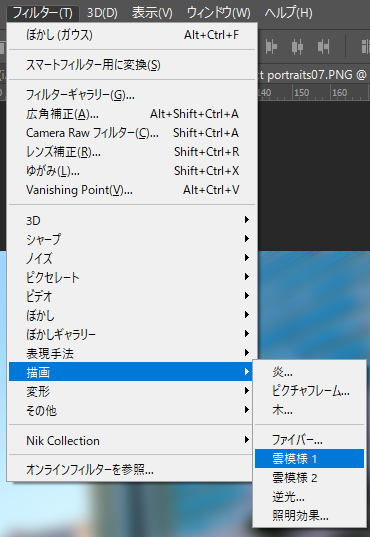Image resolution: width=370 pixels, height=537 pixels.
Task: Click the align left edges icon
Action: 271,47
